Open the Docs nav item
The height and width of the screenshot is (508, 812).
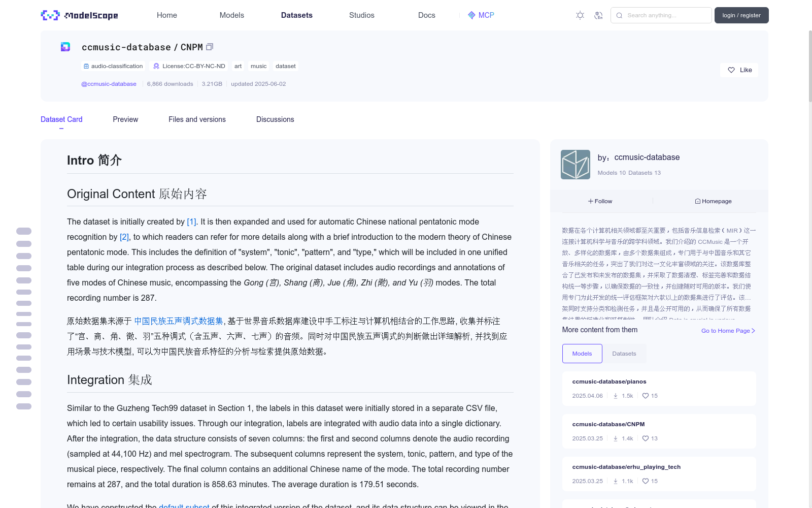tap(427, 15)
